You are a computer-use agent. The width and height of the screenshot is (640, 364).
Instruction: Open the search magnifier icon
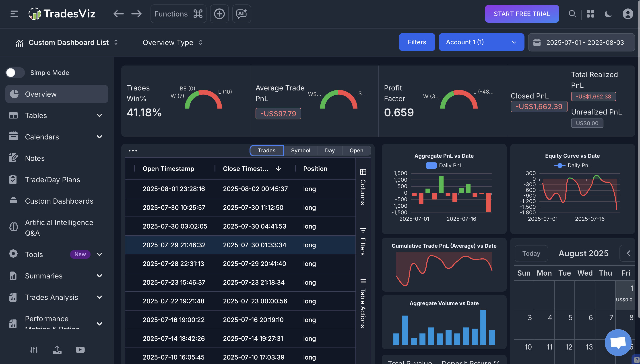point(572,14)
